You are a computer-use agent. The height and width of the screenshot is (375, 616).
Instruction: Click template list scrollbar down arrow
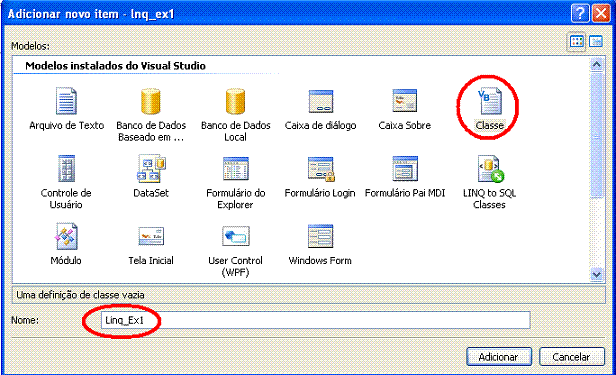coord(596,274)
